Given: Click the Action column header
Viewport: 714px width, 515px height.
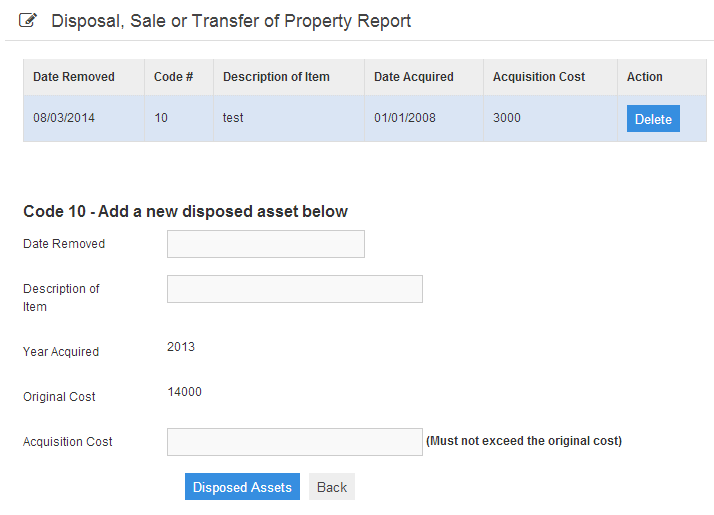Looking at the screenshot, I should [645, 77].
